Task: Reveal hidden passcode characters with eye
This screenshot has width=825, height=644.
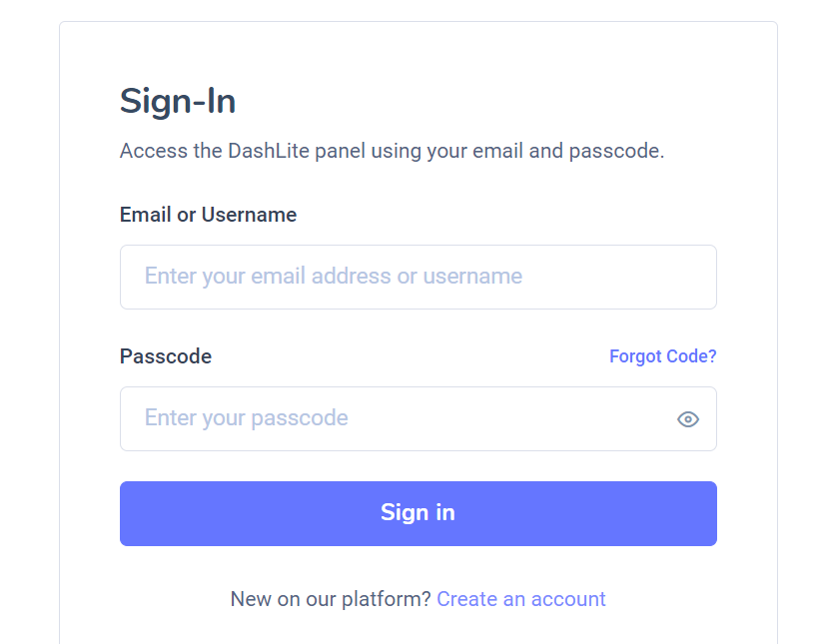Action: tap(687, 419)
